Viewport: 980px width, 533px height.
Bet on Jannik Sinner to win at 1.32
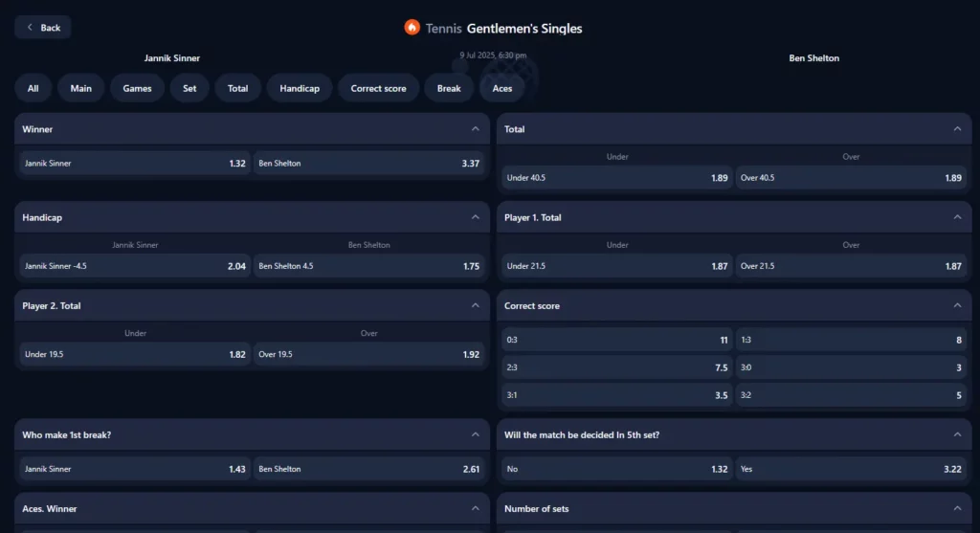coord(134,164)
